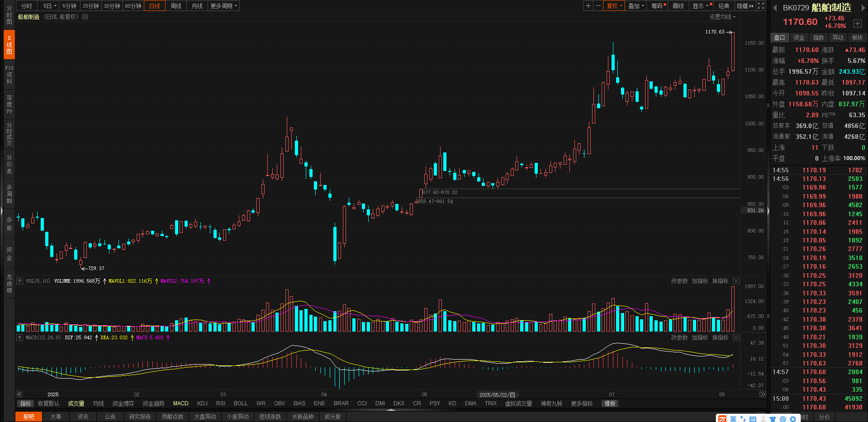Expand 设置均线 moving average dropdown
The image size is (868, 422).
pos(722,17)
